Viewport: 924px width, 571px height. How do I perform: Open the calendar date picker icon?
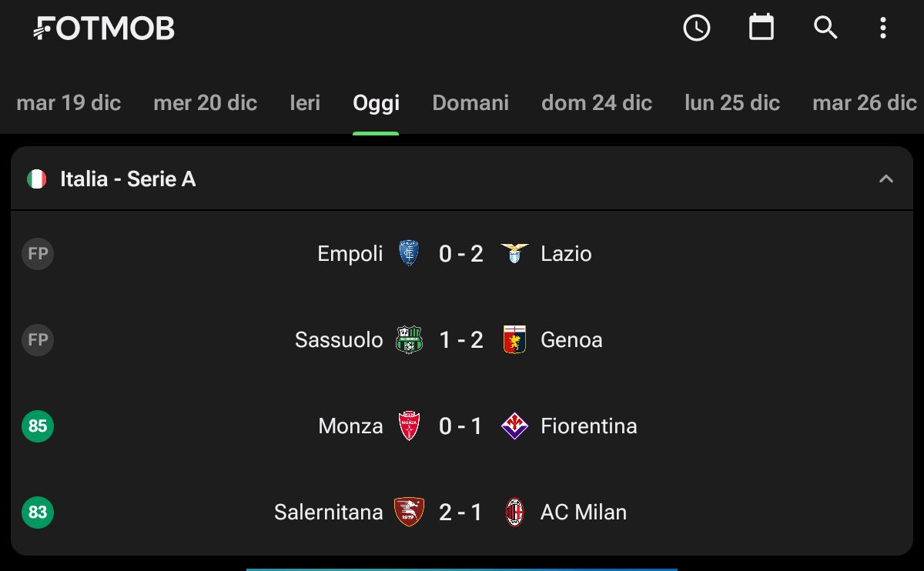pos(762,28)
